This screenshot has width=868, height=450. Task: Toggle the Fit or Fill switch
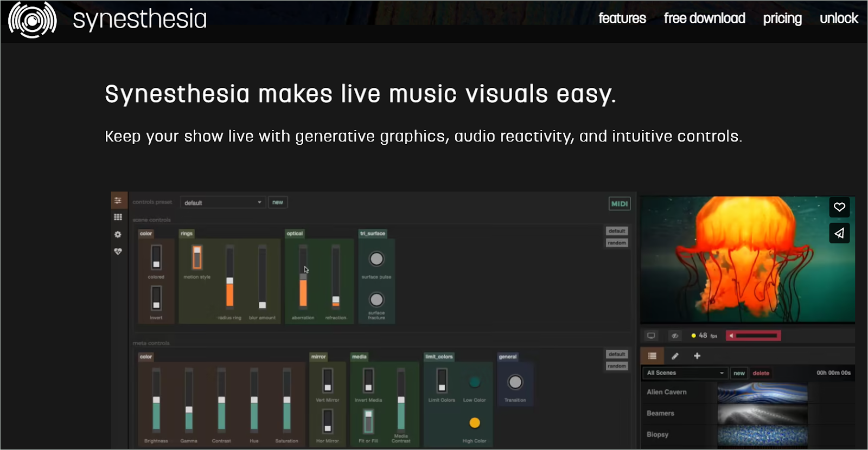[368, 421]
